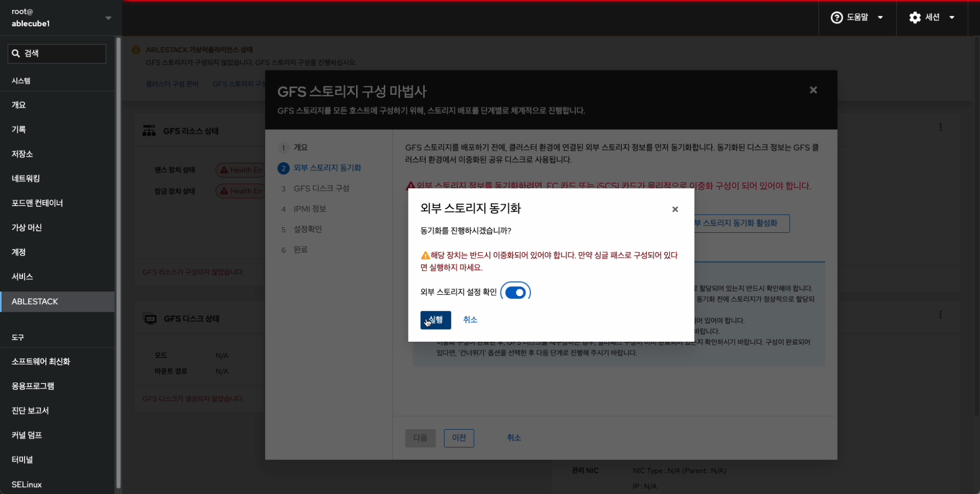Click the help question mark icon
Viewport: 980px width, 494px height.
836,17
